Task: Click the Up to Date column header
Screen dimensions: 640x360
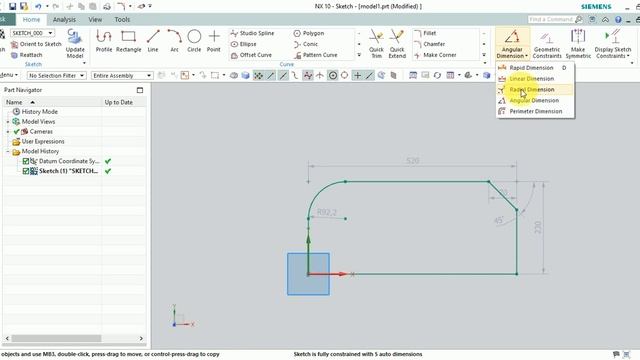Action: click(123, 102)
